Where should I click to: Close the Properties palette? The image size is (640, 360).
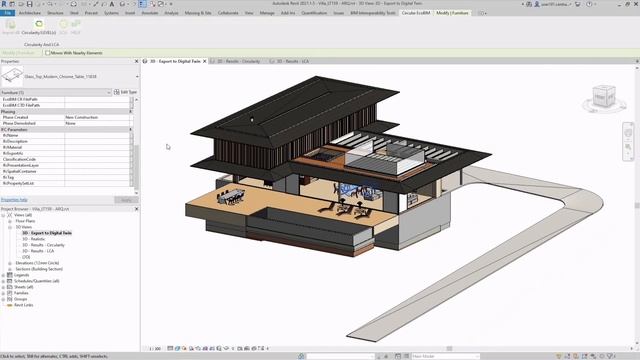pos(136,61)
